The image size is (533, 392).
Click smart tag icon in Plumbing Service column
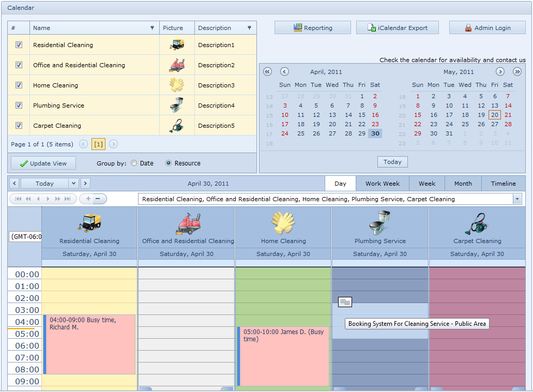345,302
